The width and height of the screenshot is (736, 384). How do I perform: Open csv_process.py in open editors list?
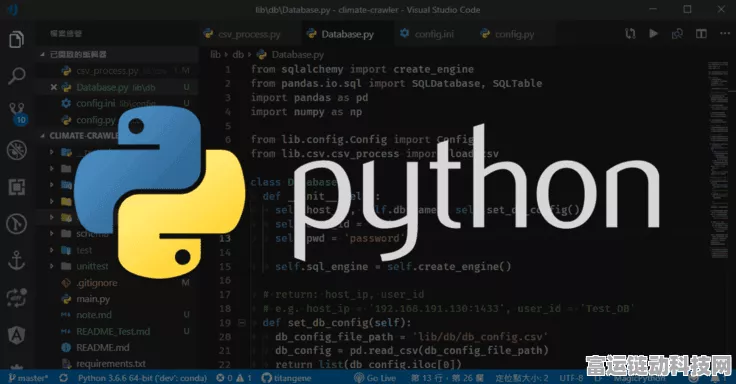pyautogui.click(x=117, y=71)
